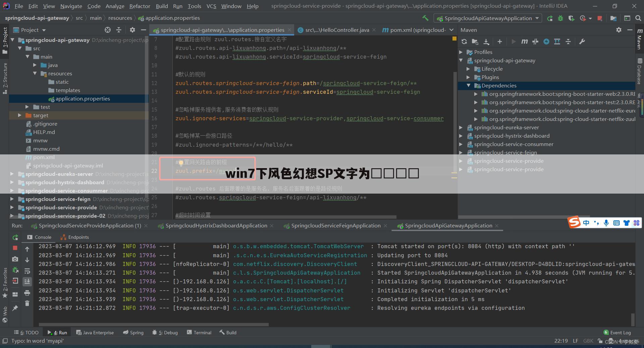Stop process with red square in Run panel
The width and height of the screenshot is (644, 348).
click(x=15, y=248)
